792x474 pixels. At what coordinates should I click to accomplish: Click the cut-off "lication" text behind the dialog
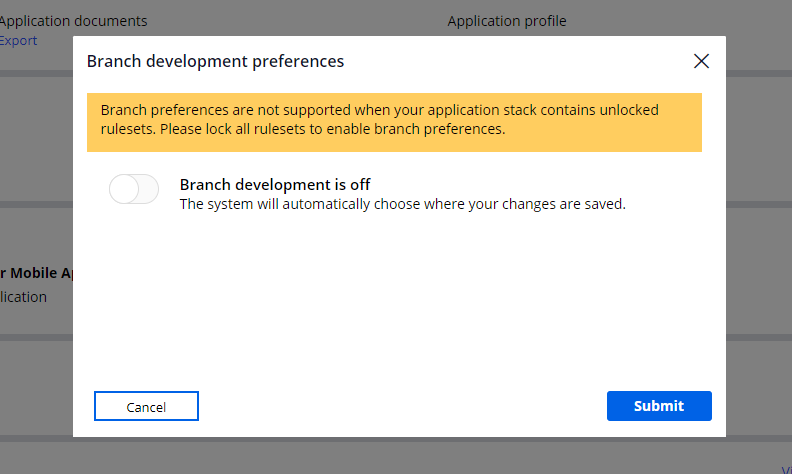23,297
